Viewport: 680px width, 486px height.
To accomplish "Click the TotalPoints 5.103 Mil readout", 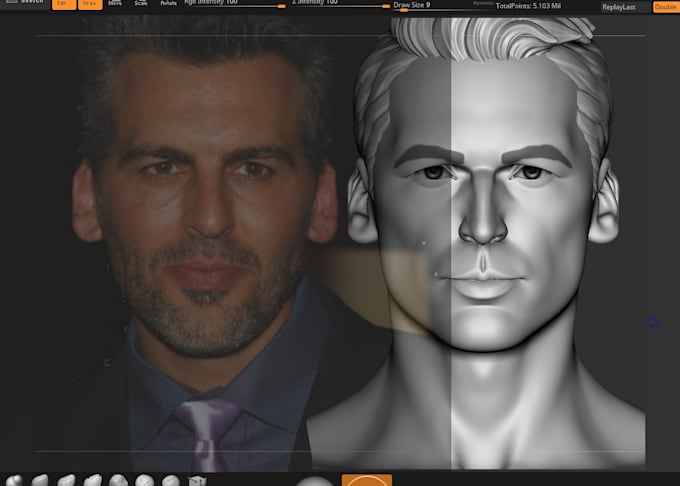I will click(x=528, y=6).
